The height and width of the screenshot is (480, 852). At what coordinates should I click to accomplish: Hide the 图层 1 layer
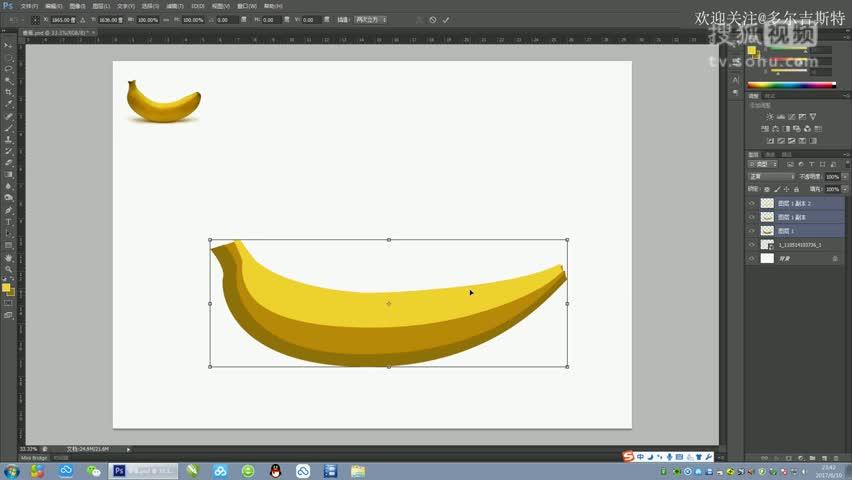[752, 231]
